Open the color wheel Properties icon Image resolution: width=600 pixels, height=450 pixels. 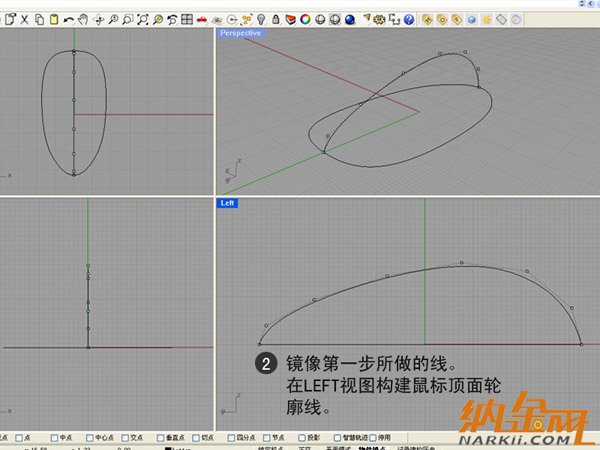pyautogui.click(x=305, y=19)
